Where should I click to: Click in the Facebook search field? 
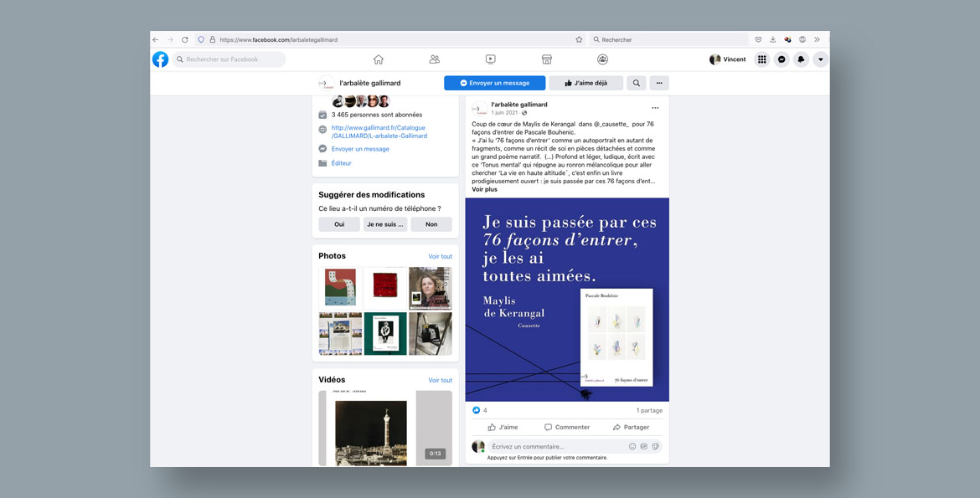(x=229, y=59)
